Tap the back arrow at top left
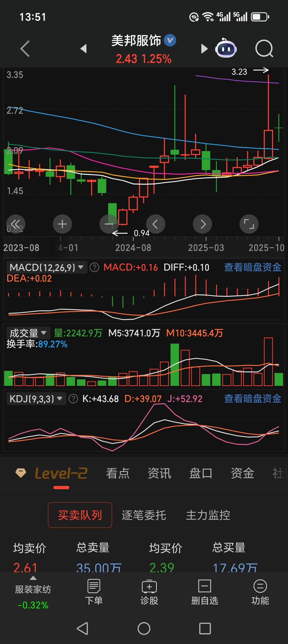The width and height of the screenshot is (288, 644). click(25, 49)
